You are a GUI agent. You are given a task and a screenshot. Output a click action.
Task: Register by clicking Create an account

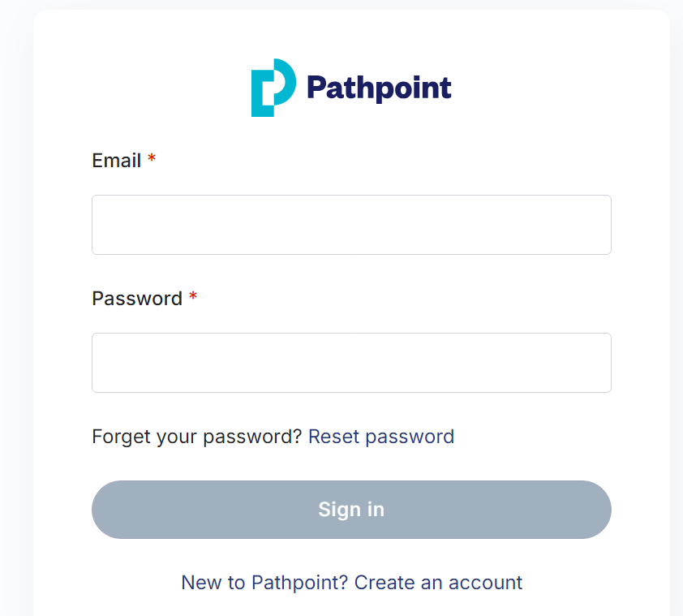[x=438, y=583]
